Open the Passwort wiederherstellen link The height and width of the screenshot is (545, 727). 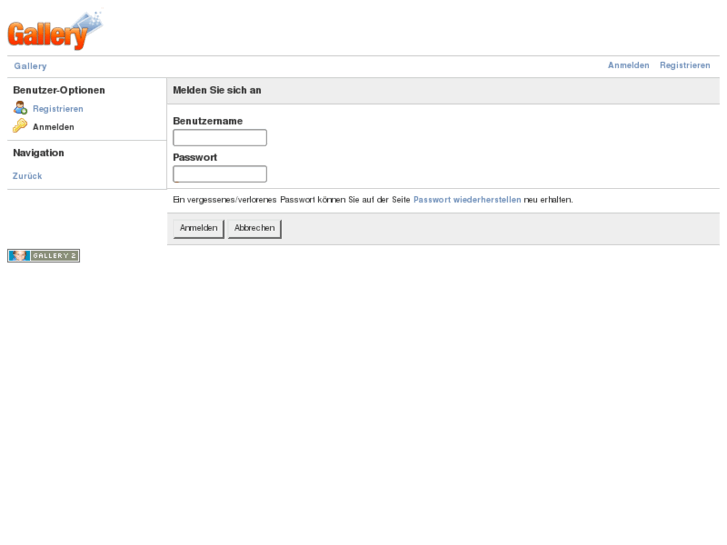tap(467, 200)
